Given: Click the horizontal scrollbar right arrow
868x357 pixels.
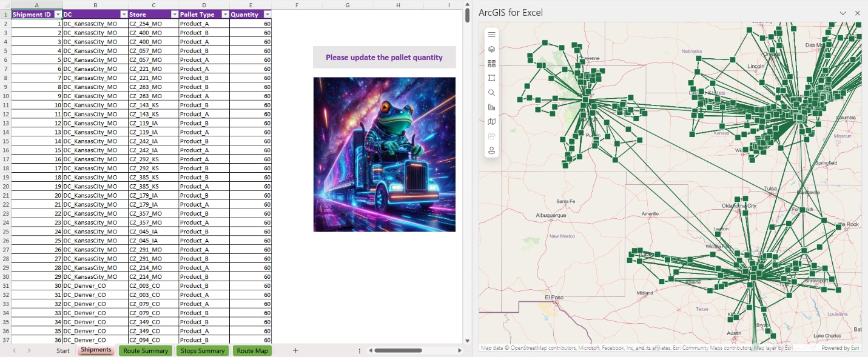Looking at the screenshot, I should (460, 350).
